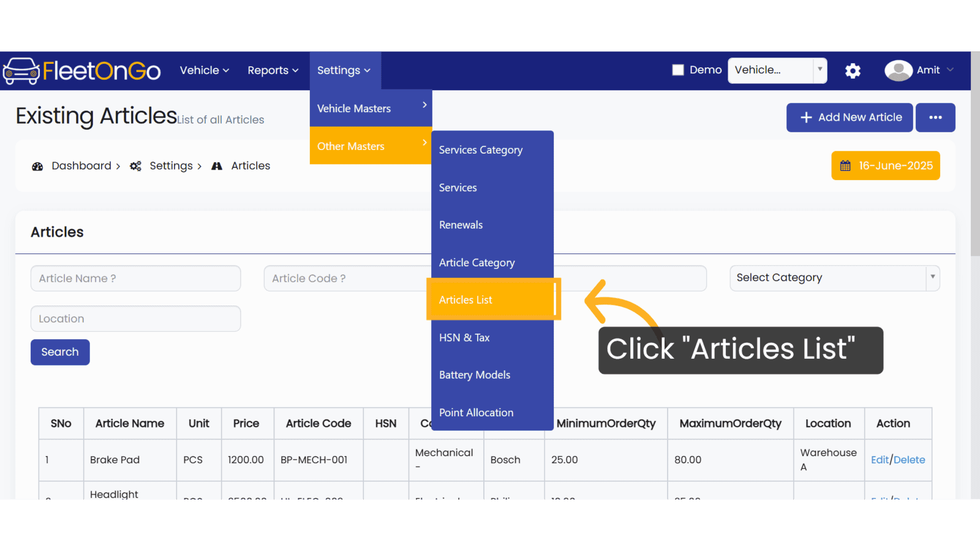Go to Dashboard breadcrumb link
This screenshot has width=980, height=551.
pos(81,166)
